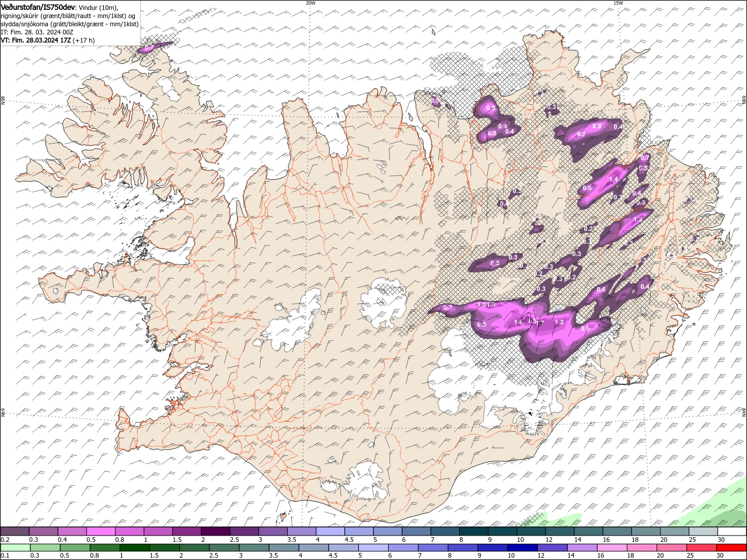
Task: Pick the lower legend swatch starting at 20
Action: coord(672,548)
